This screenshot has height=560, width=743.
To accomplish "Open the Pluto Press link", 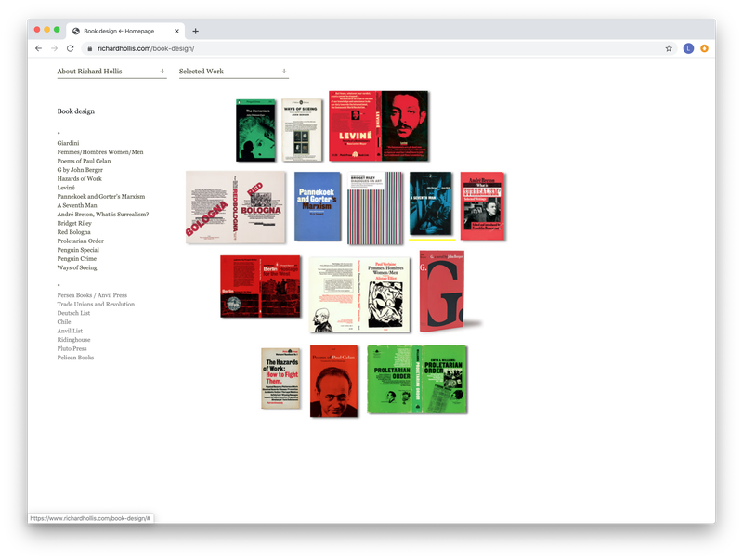I will pyautogui.click(x=72, y=348).
